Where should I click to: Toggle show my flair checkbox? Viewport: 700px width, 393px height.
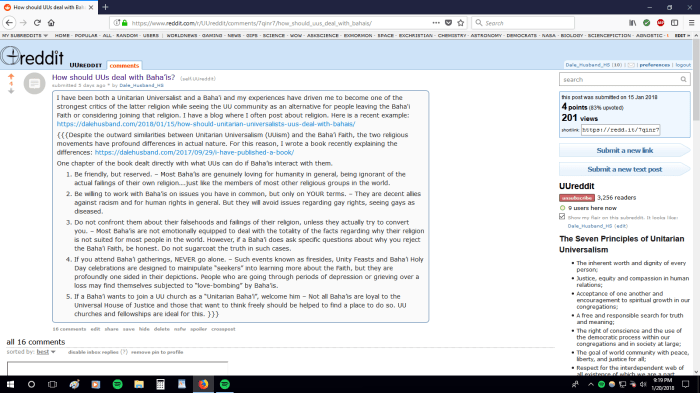(562, 216)
